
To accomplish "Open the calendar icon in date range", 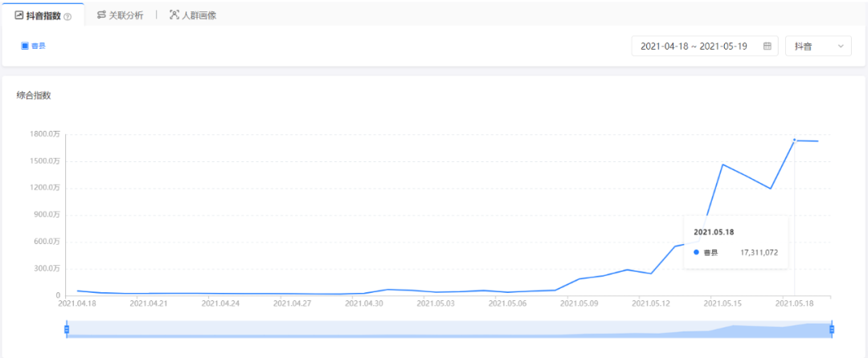I will pyautogui.click(x=768, y=47).
